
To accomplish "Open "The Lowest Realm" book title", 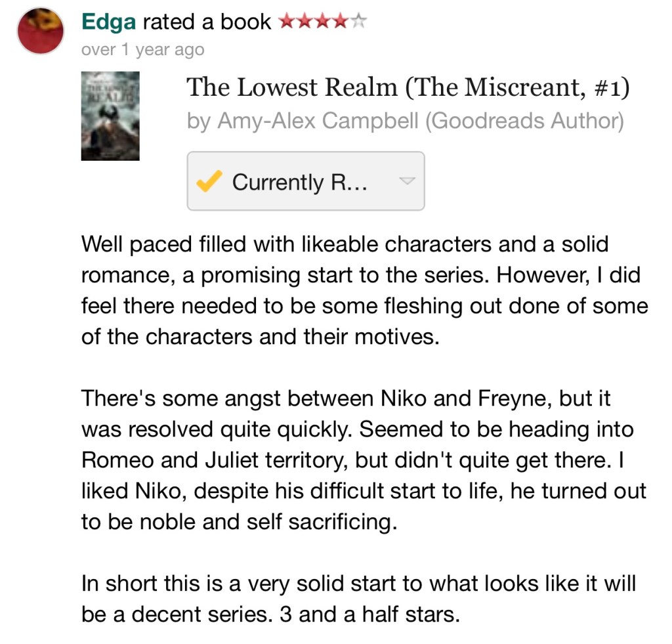I will tap(291, 88).
